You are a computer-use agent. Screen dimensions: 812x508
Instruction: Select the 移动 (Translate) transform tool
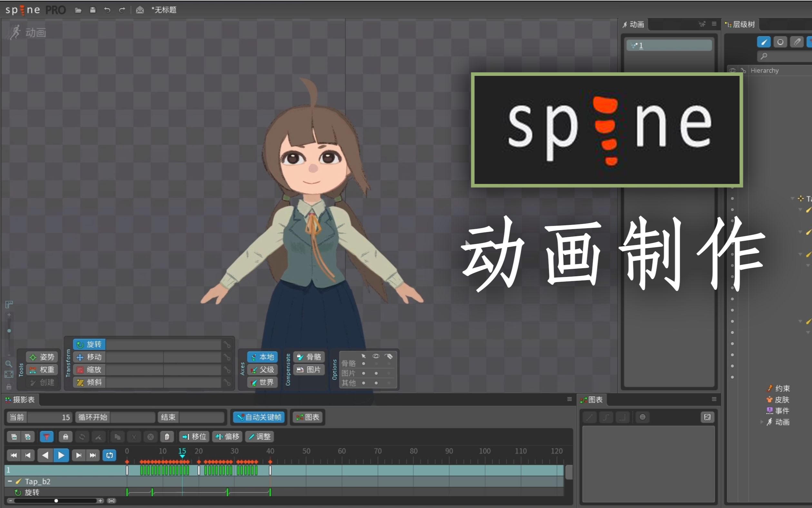pyautogui.click(x=89, y=357)
